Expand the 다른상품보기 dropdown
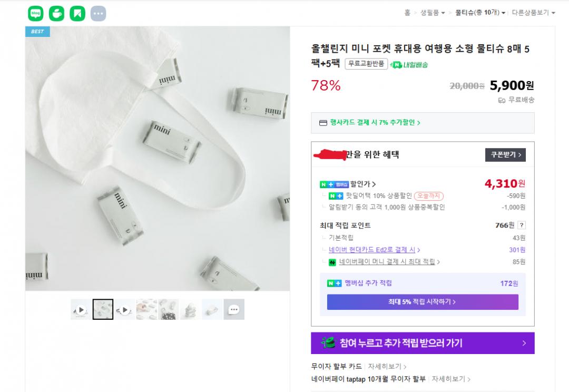569x392 pixels. coord(533,13)
